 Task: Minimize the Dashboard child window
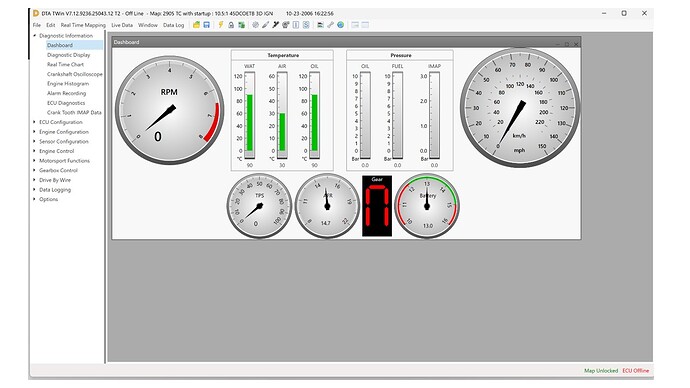(558, 44)
